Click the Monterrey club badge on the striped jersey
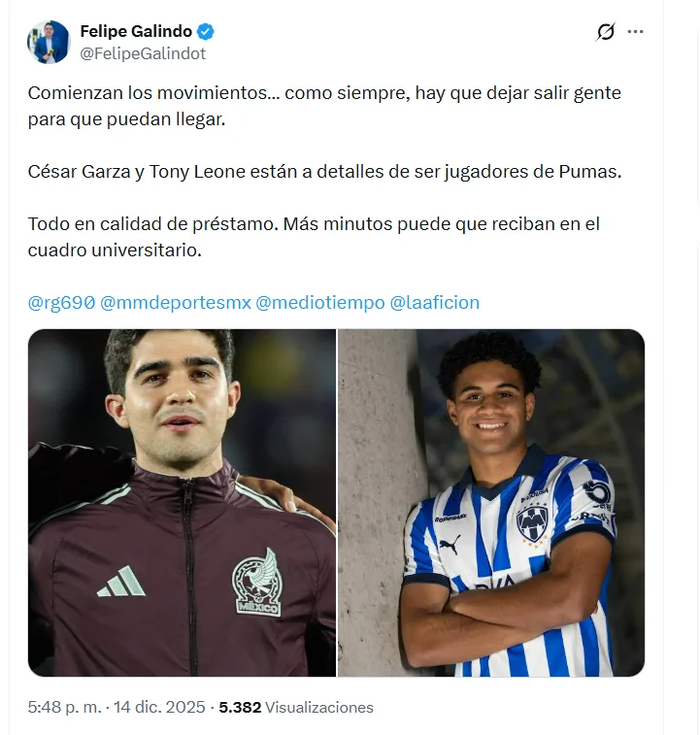The width and height of the screenshot is (700, 735). coord(532,523)
